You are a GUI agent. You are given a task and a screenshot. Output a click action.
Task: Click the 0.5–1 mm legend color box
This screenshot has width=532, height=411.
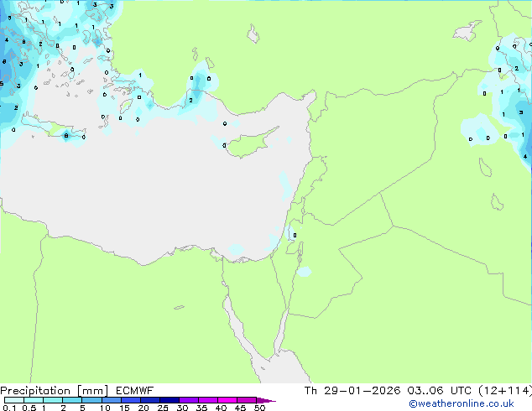click(34, 400)
